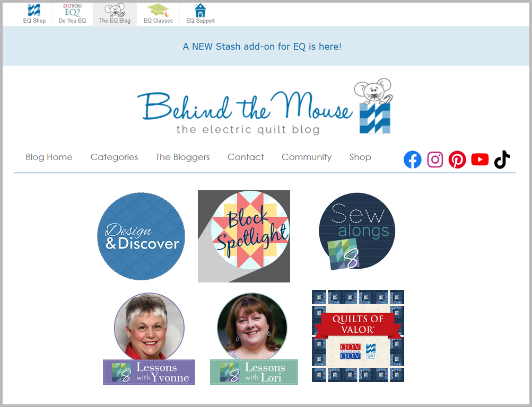Viewport: 532px width, 407px height.
Task: Open the Contact page link
Action: 246,157
